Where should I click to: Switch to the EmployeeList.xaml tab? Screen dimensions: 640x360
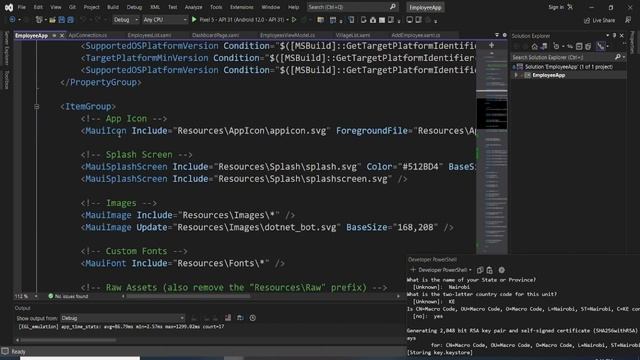point(149,36)
